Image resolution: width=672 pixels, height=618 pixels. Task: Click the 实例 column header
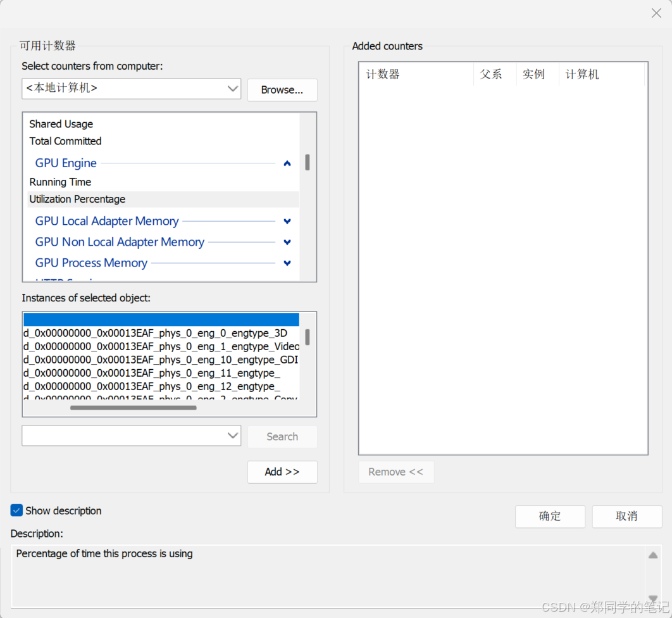point(537,74)
